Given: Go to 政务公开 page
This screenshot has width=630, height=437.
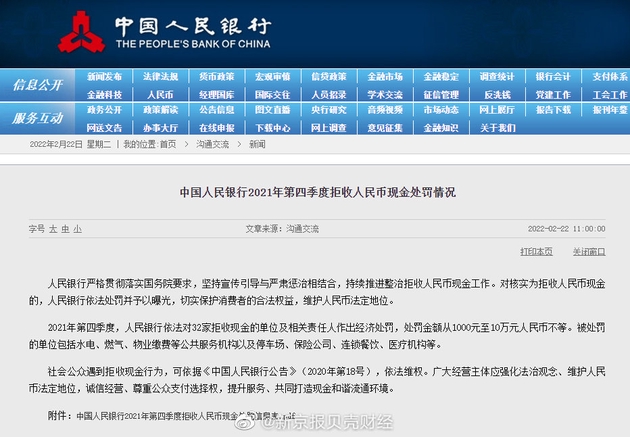Looking at the screenshot, I should [x=104, y=110].
